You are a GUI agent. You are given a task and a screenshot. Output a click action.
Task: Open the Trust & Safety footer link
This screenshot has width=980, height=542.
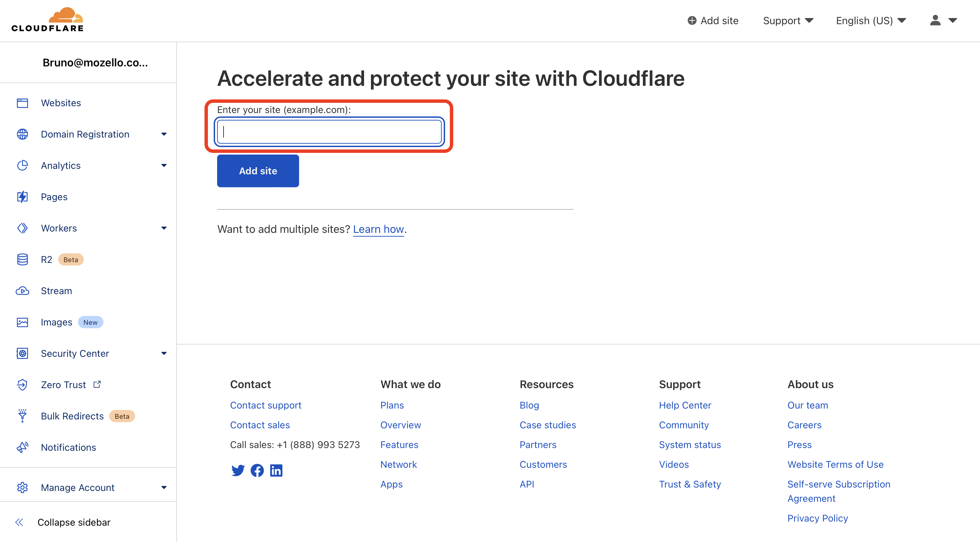tap(690, 484)
